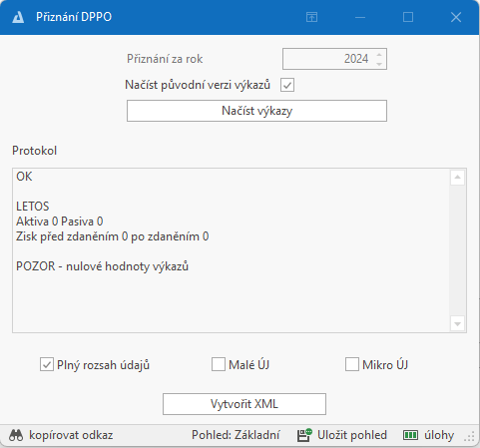
Task: Minimize the Přiznání DPPO window
Action: coord(360,17)
